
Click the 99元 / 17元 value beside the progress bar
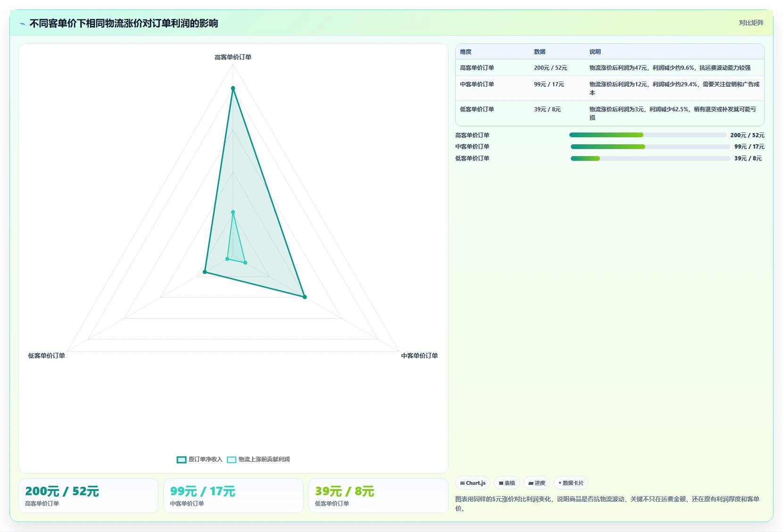(x=749, y=147)
